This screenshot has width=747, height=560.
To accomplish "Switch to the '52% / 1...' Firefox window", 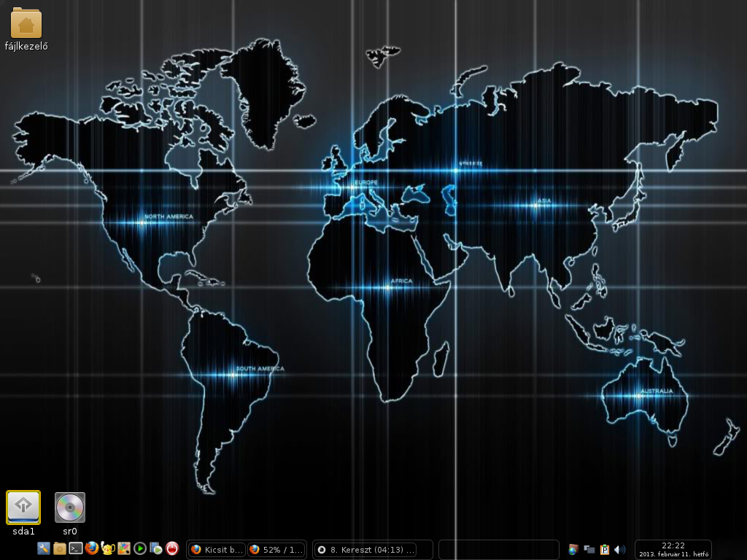I will click(275, 550).
